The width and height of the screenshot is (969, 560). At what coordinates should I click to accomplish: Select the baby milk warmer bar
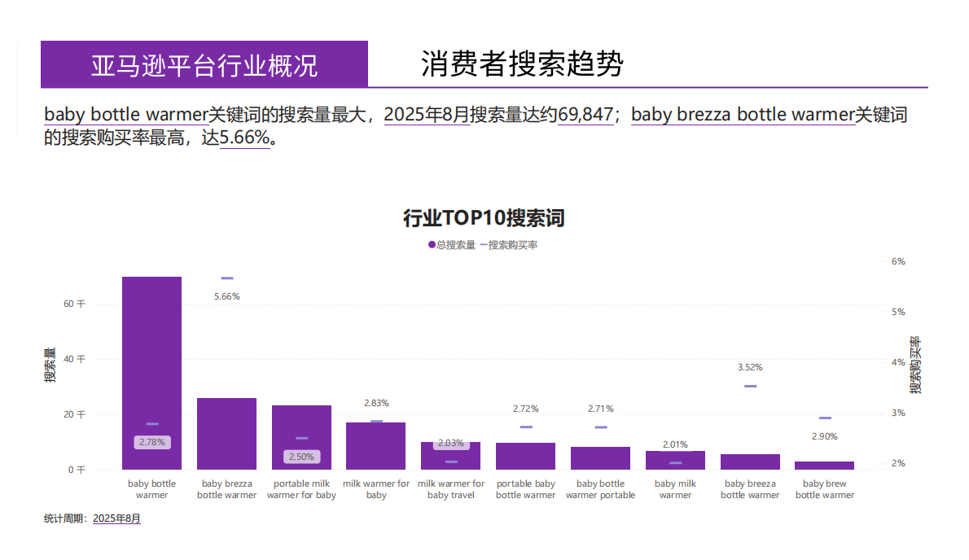pos(675,460)
